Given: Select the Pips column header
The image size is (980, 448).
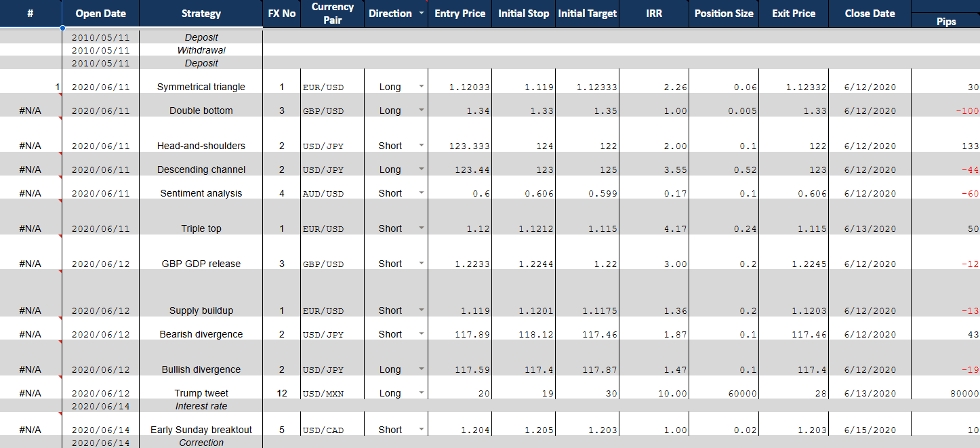Looking at the screenshot, I should [x=945, y=21].
